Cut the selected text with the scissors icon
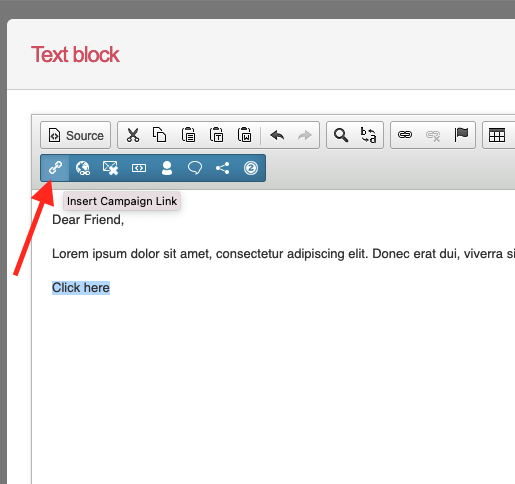Screen dimensions: 515x484 click(x=133, y=135)
